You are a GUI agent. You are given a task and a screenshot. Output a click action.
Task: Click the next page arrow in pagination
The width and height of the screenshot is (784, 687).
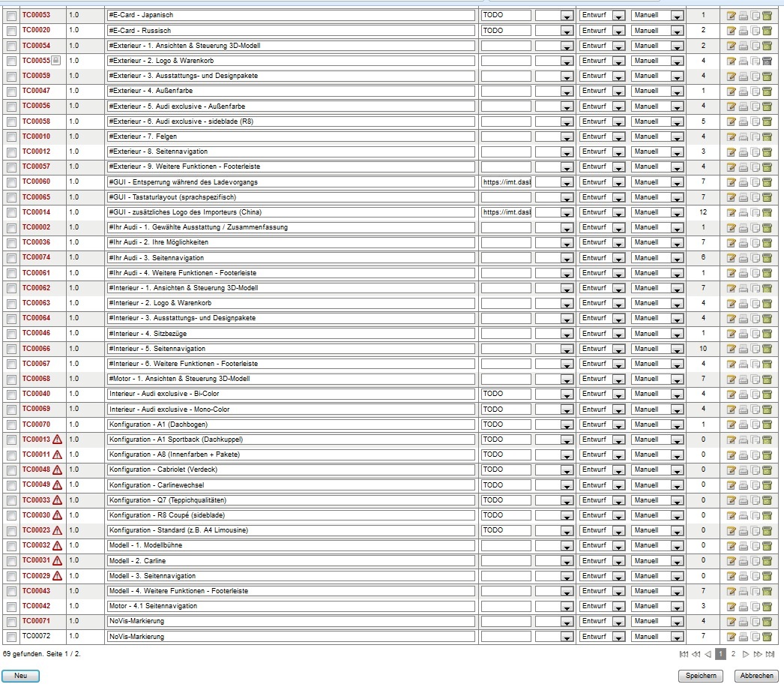pyautogui.click(x=746, y=654)
